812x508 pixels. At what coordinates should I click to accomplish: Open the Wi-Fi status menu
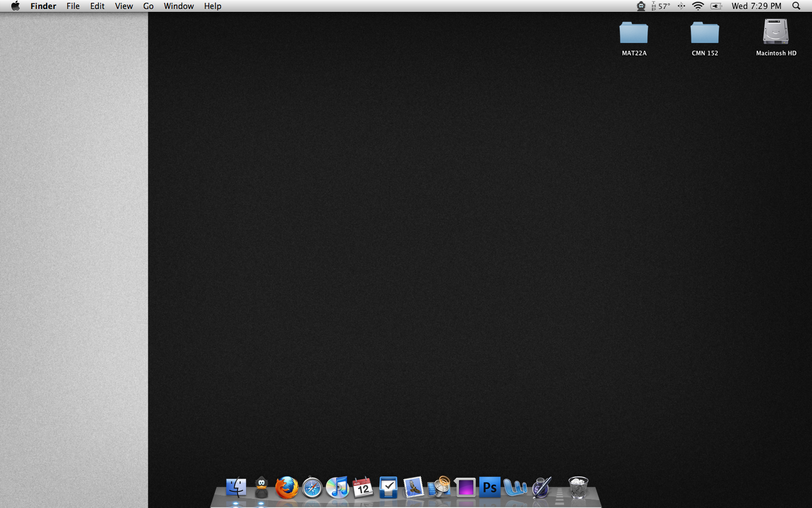(698, 6)
